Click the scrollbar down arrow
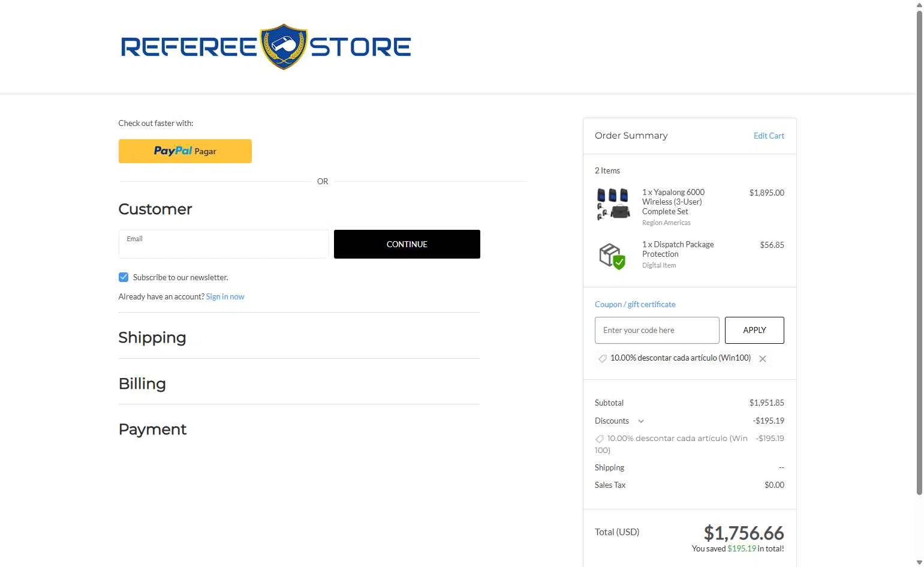 point(919,562)
